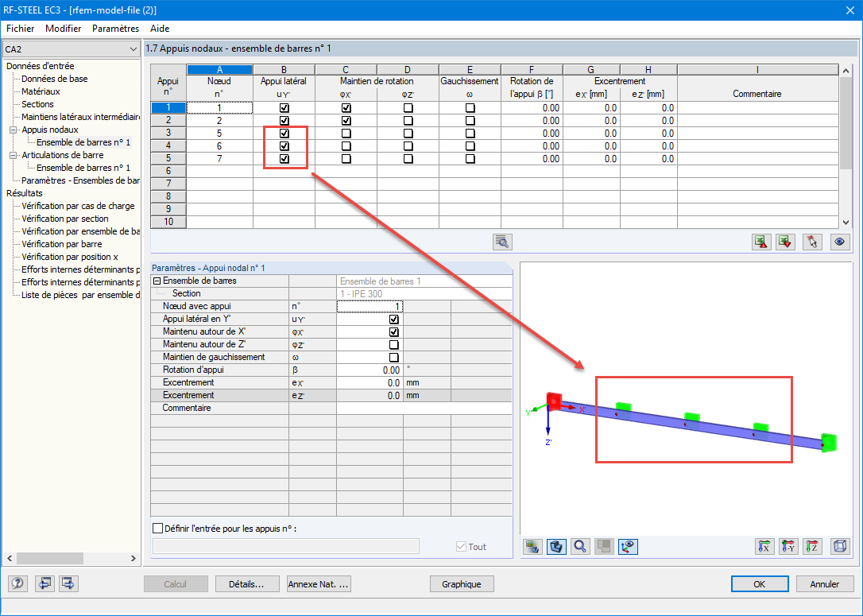Open Vérification par position x

tap(70, 257)
